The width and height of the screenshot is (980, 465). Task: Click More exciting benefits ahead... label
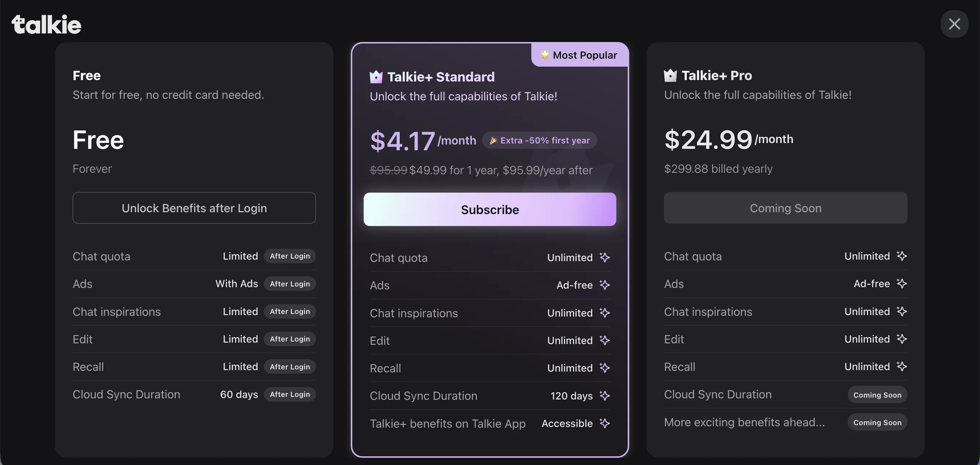[744, 422]
